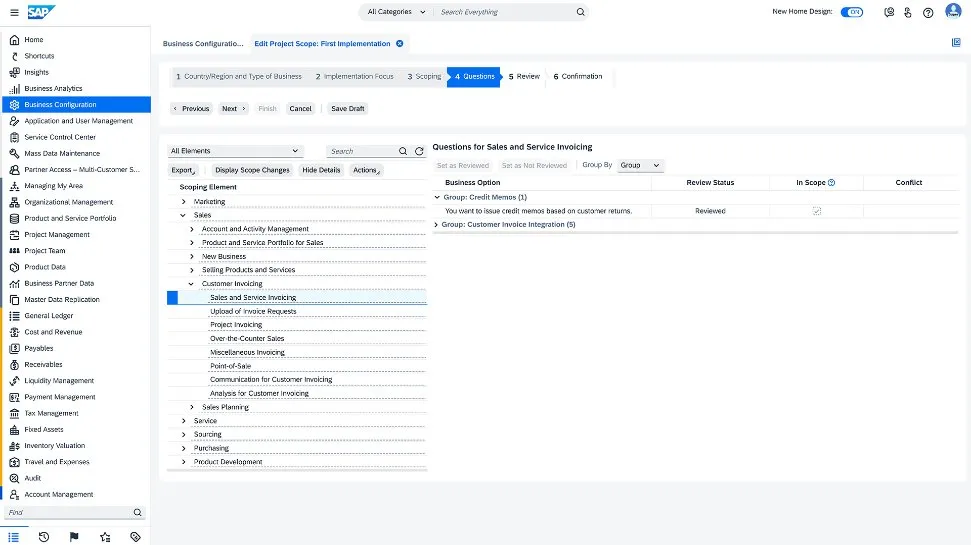Click the Display Scope Changes button
The width and height of the screenshot is (971, 545).
tap(252, 170)
